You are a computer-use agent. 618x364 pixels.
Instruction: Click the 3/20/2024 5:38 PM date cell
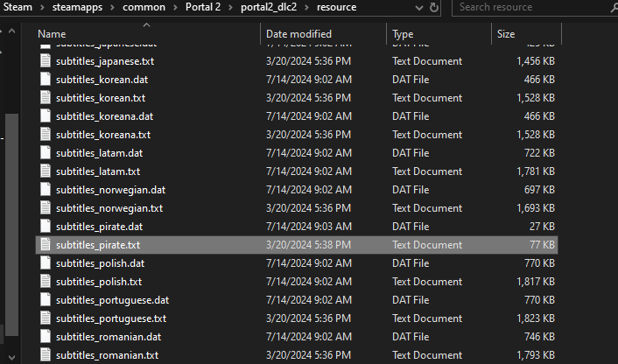308,245
